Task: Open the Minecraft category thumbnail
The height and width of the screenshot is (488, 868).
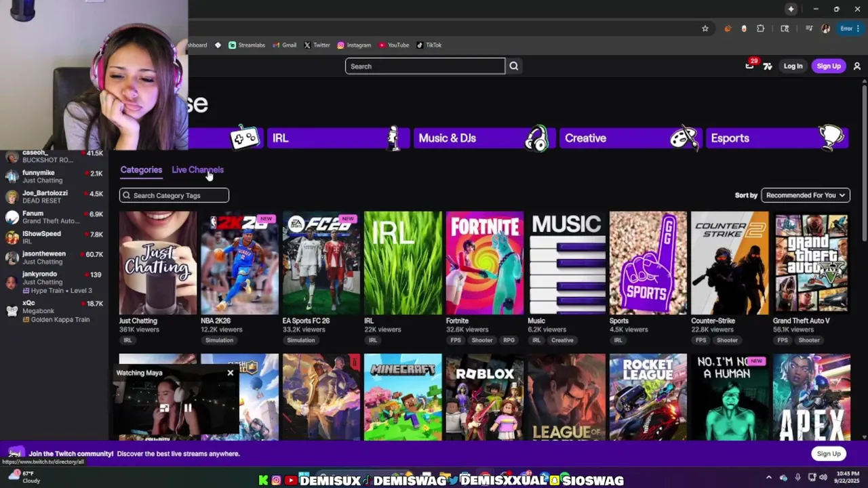Action: coord(403,397)
